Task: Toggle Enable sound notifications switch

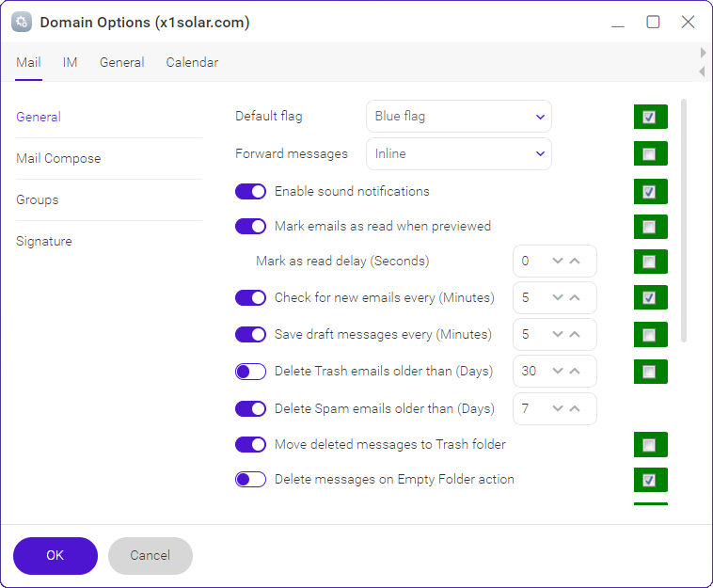Action: 250,191
